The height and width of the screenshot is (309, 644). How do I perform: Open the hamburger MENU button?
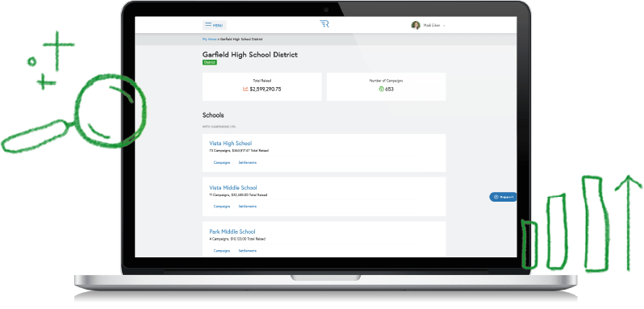click(x=215, y=25)
